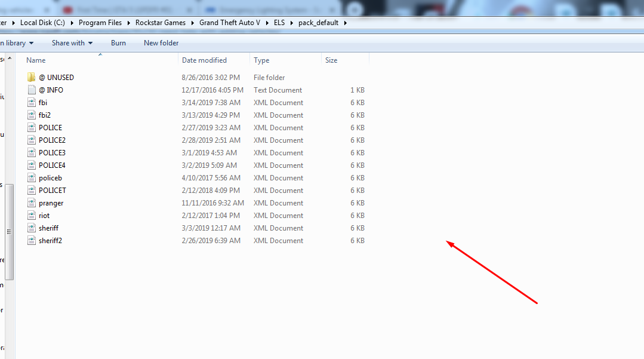Image resolution: width=644 pixels, height=359 pixels.
Task: Expand breadcrumb arrow after ELS
Action: click(292, 23)
